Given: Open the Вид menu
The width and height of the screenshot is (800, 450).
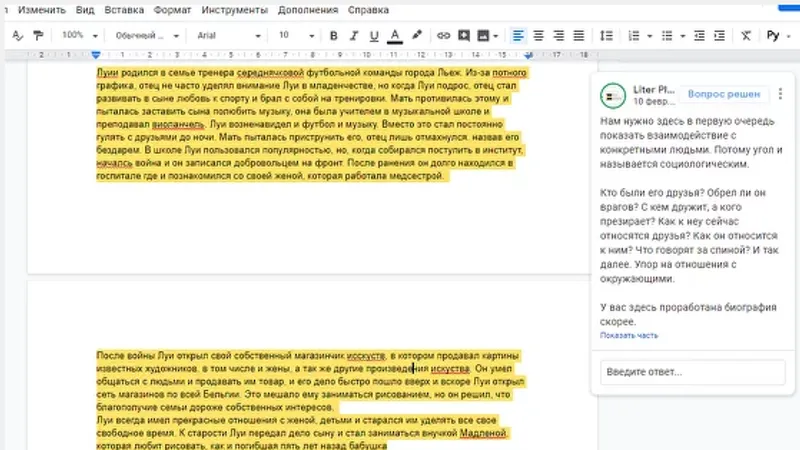Looking at the screenshot, I should click(x=85, y=10).
